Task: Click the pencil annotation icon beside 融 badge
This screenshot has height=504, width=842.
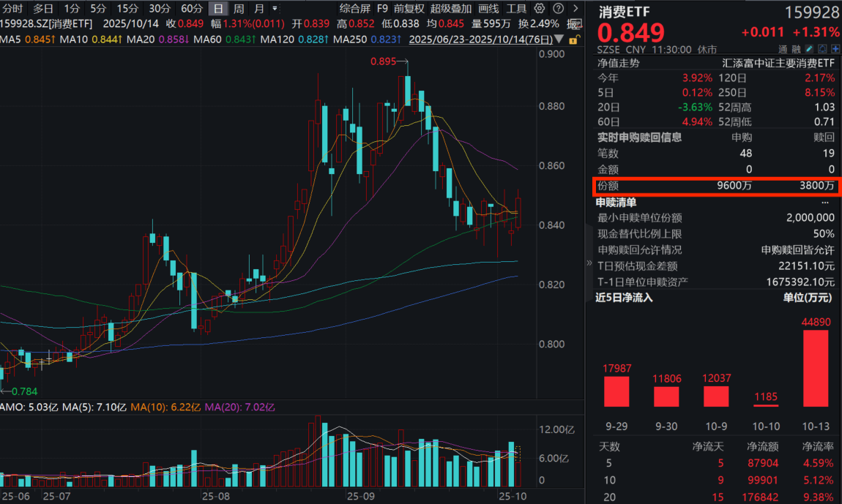Action: click(x=808, y=48)
